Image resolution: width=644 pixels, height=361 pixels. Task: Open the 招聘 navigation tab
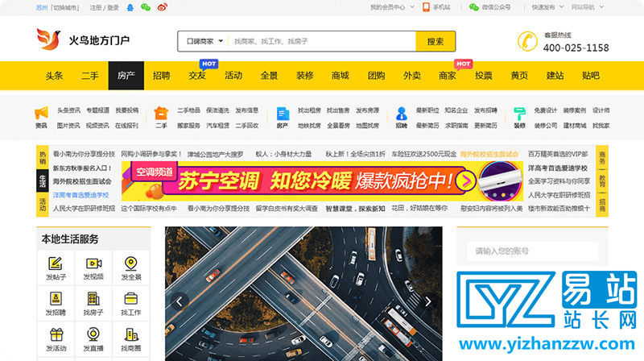(162, 76)
